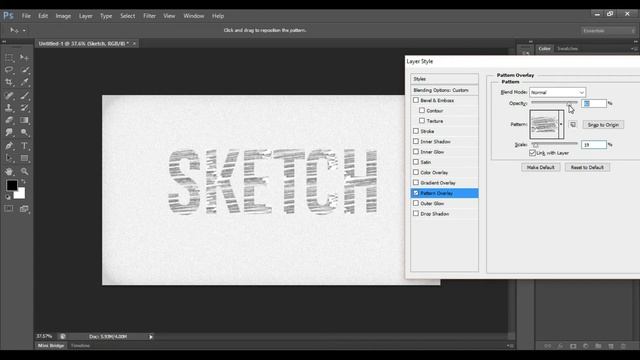The height and width of the screenshot is (360, 640).
Task: Switch to the Color panel tab
Action: click(x=544, y=49)
